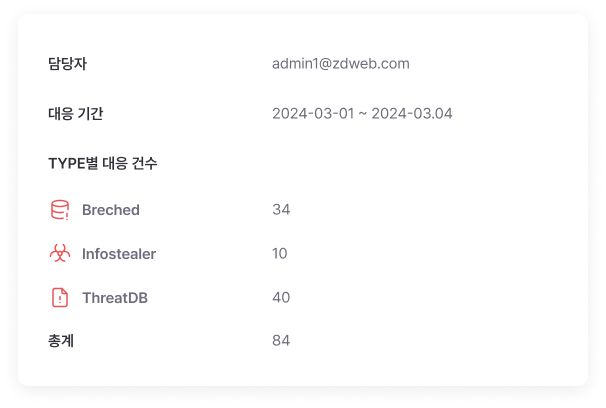The height and width of the screenshot is (408, 606).
Task: Select the ThreatDB type label
Action: 115,297
